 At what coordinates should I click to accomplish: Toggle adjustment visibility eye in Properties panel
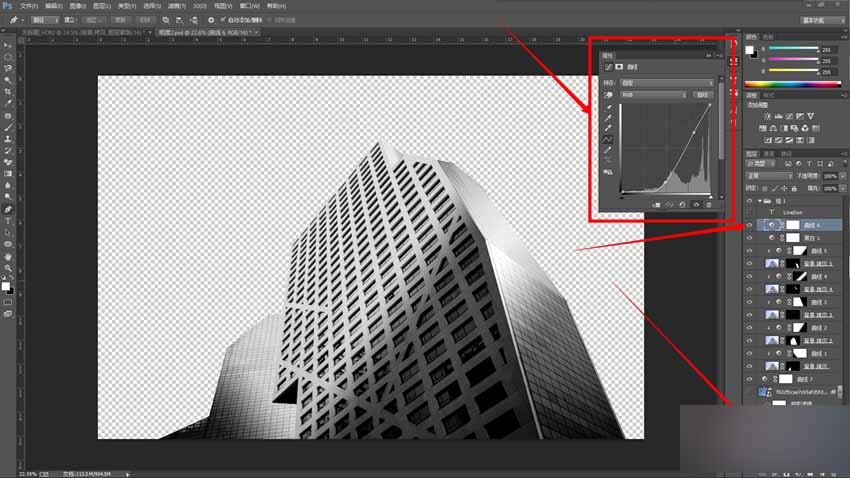pyautogui.click(x=696, y=205)
